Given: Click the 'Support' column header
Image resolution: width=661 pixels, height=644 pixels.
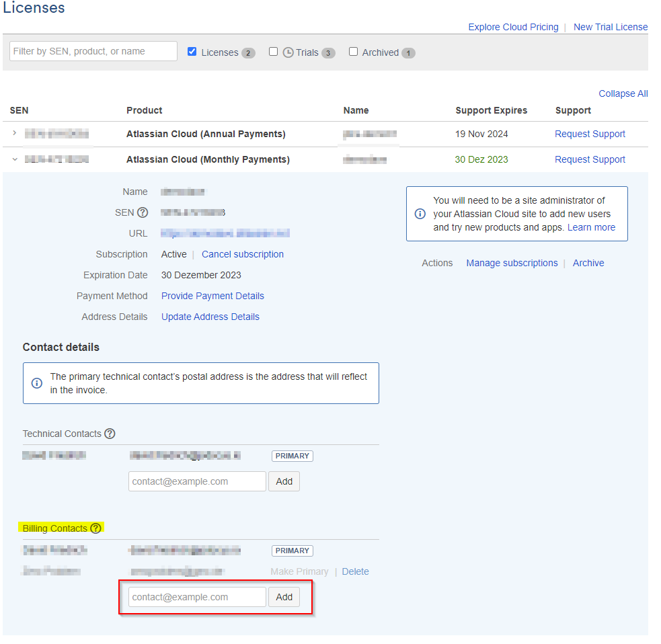Looking at the screenshot, I should (573, 110).
